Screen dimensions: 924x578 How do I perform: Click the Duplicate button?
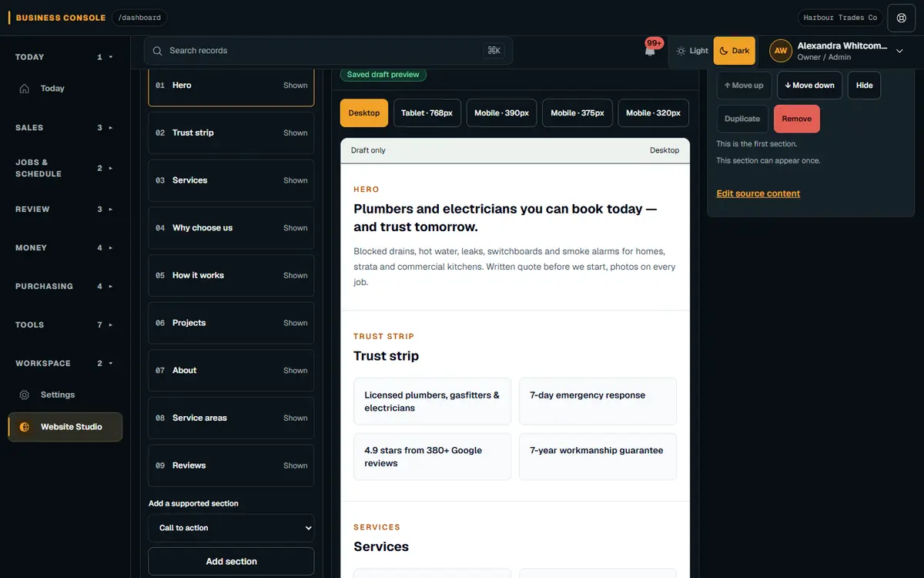click(x=742, y=119)
